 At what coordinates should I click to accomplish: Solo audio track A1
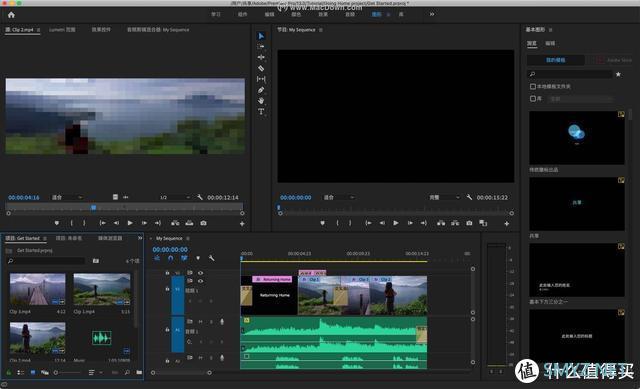click(x=211, y=321)
